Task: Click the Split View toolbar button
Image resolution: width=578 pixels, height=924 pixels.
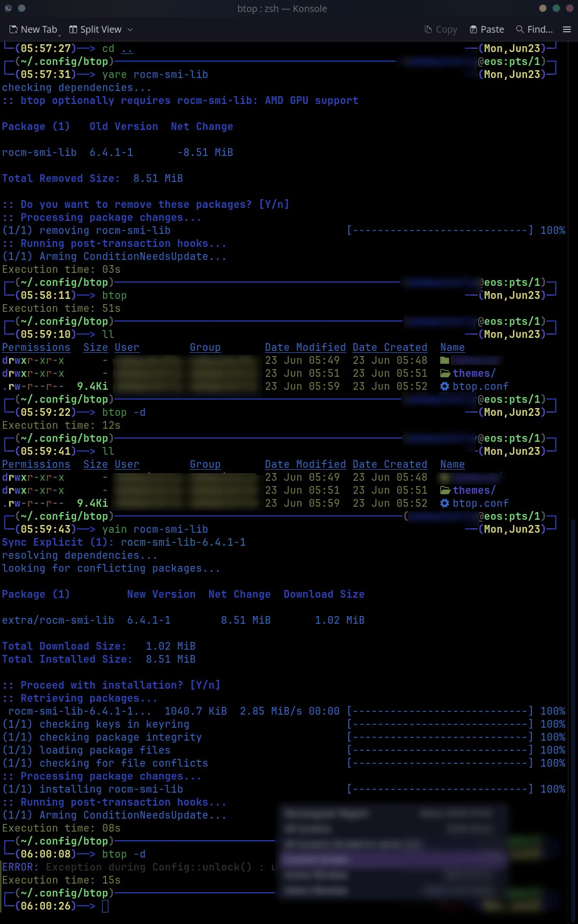Action: pyautogui.click(x=95, y=29)
